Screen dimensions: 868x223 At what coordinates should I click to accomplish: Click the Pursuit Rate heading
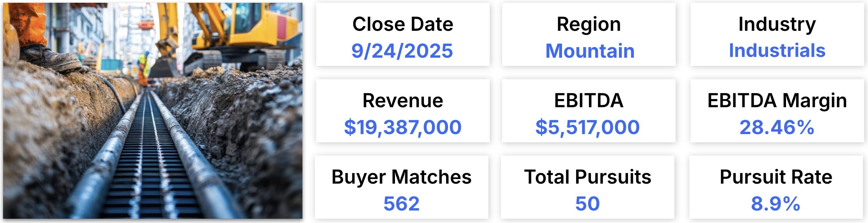776,177
